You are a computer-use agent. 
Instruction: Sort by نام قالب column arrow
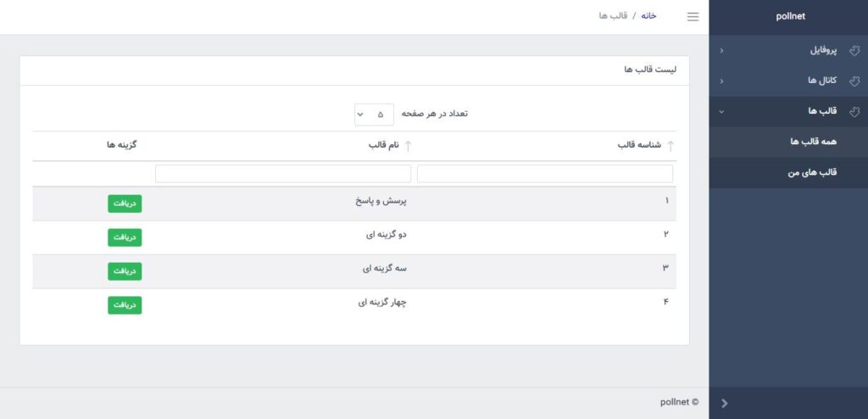click(408, 146)
